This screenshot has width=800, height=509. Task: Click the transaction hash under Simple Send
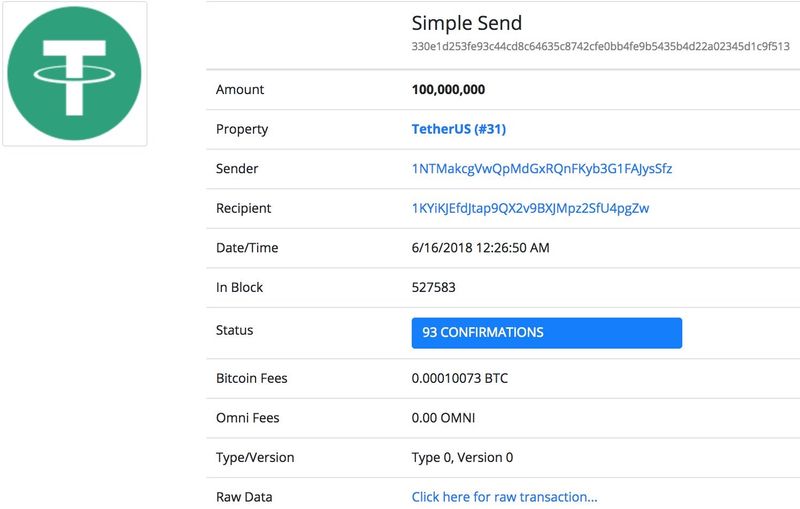[x=600, y=46]
